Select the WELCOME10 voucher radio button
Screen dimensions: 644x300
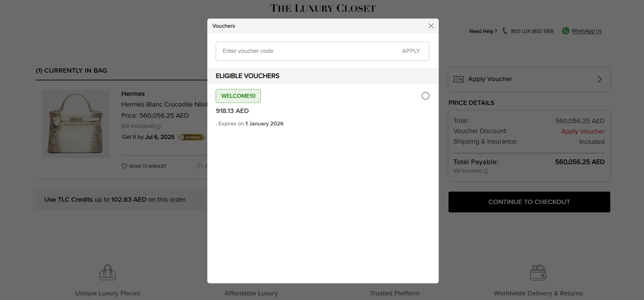425,96
